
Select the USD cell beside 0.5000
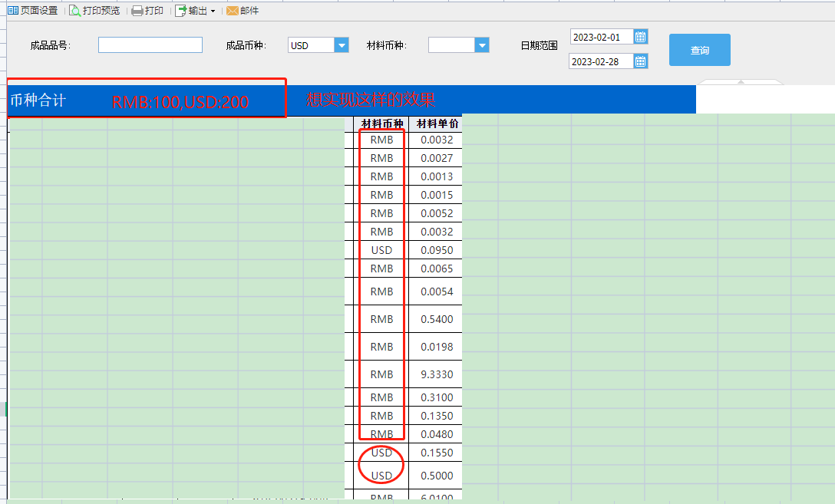(381, 476)
